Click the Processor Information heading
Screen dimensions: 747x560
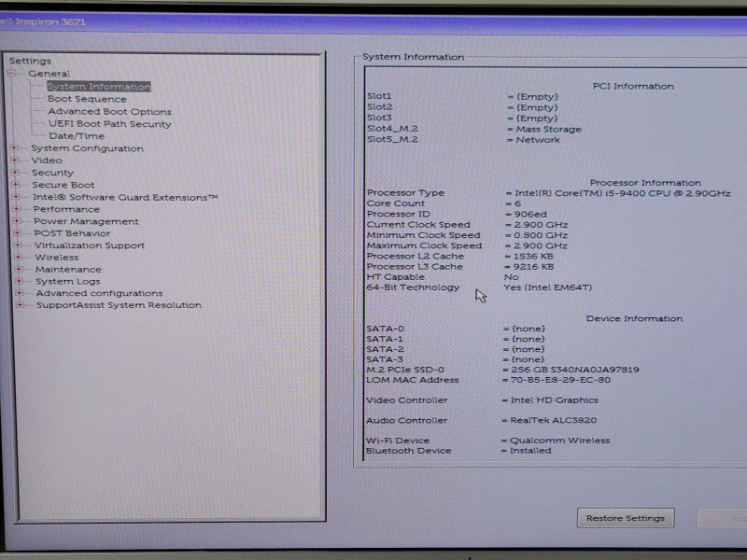(645, 183)
